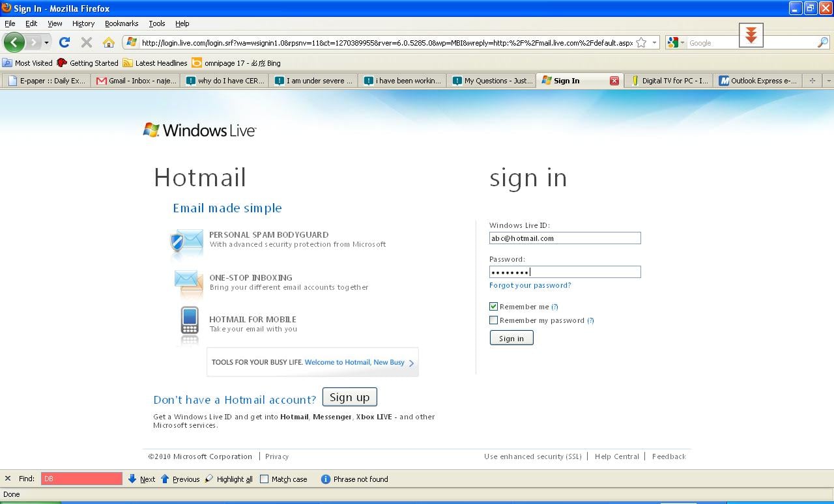This screenshot has width=834, height=504.
Task: Click the Windows Live ID field
Action: pos(565,238)
